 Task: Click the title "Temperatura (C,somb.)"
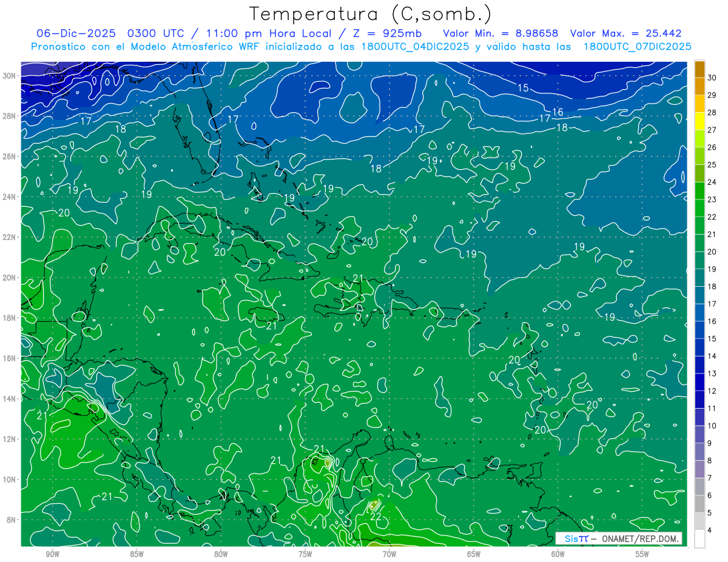(370, 14)
